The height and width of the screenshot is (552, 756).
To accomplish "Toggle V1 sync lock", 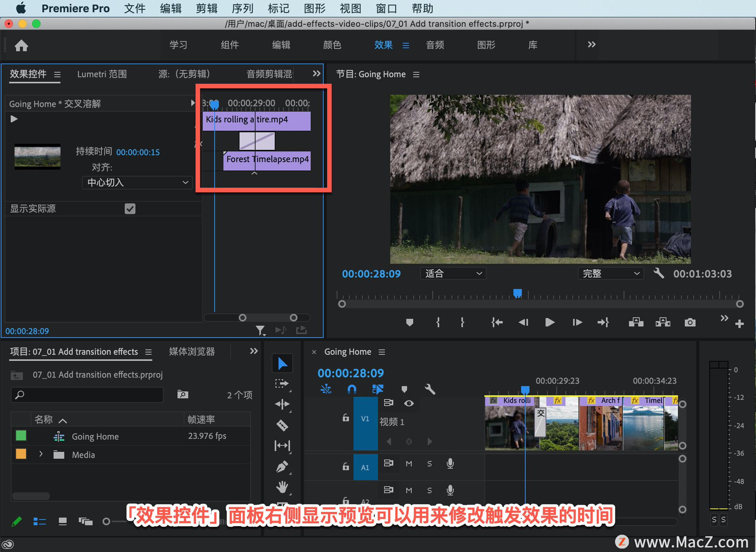I will (x=389, y=403).
